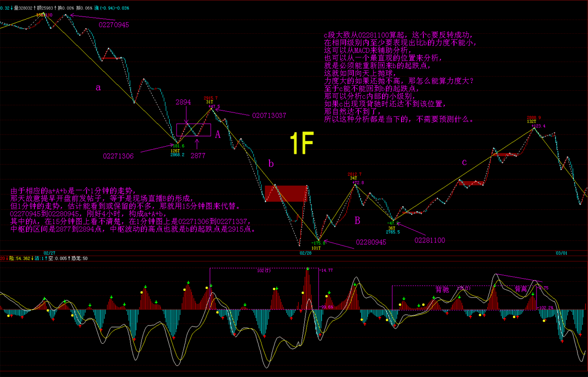Select the 02271306 time annotation
The height and width of the screenshot is (377, 588).
[x=118, y=156]
